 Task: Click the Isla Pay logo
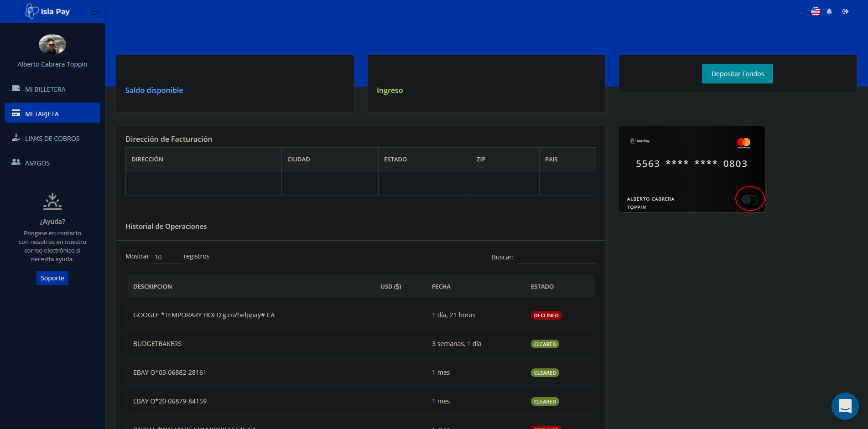47,11
